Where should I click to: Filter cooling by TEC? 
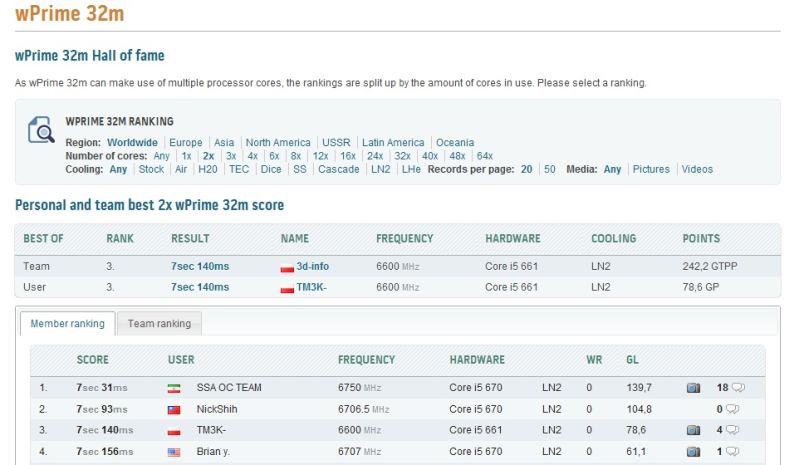[239, 169]
